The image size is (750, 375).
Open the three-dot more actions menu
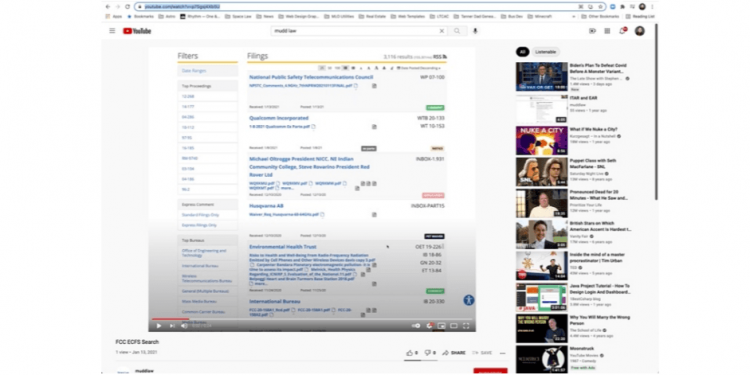tap(503, 353)
